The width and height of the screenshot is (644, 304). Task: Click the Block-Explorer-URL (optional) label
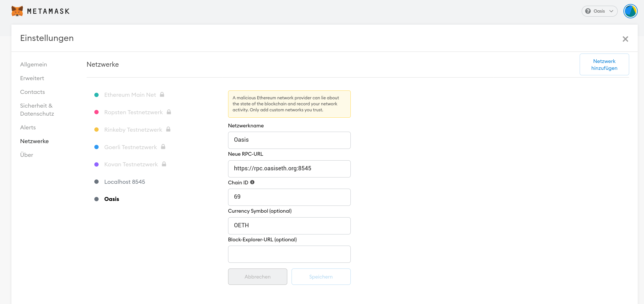click(262, 240)
